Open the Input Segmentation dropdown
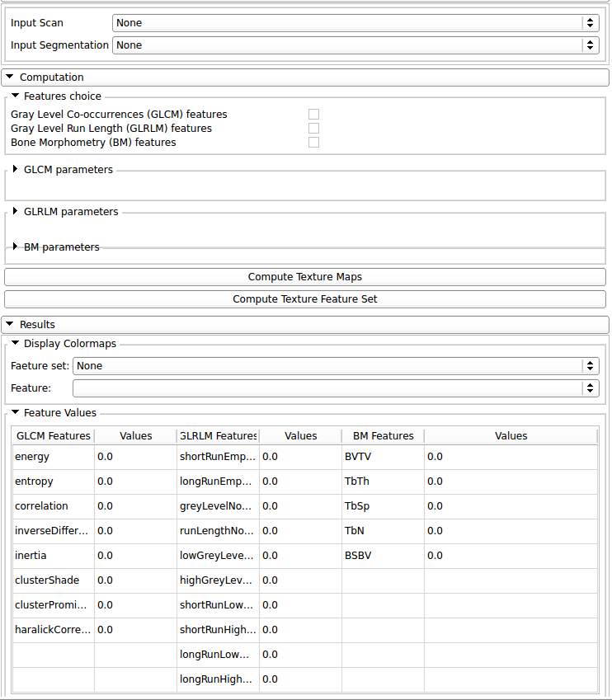612x700 pixels. click(x=355, y=45)
